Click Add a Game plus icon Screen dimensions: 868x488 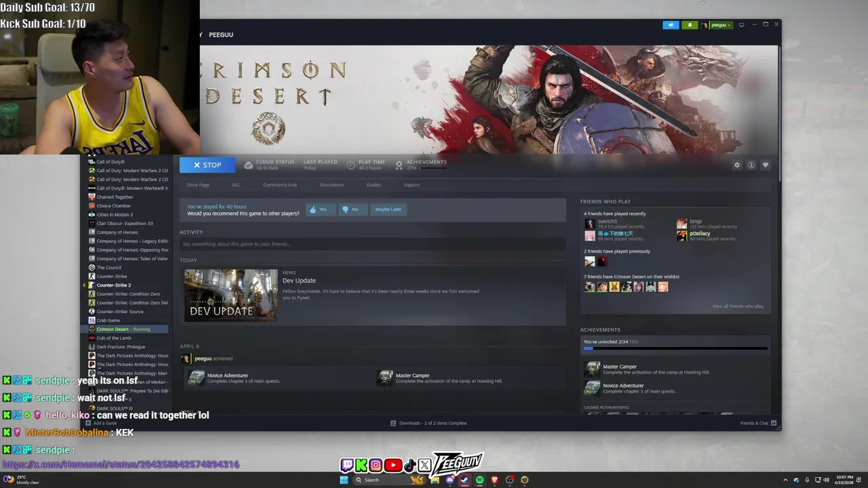point(89,423)
